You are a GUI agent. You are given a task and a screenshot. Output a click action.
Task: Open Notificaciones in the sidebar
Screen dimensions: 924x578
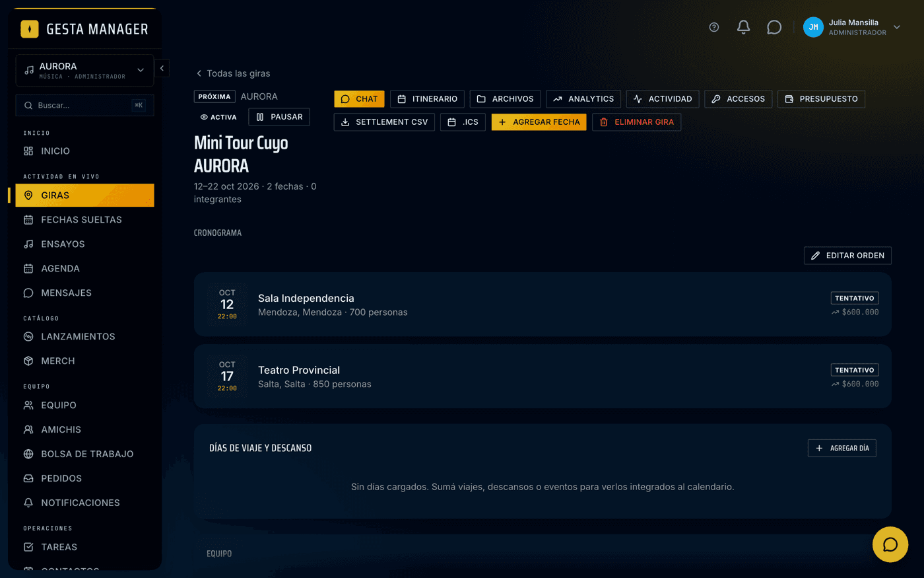84,503
